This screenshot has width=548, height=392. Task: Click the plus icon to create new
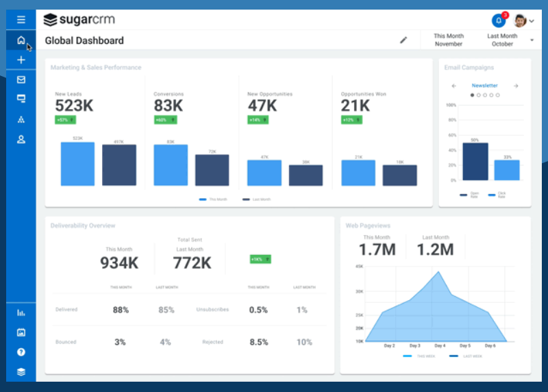click(21, 60)
